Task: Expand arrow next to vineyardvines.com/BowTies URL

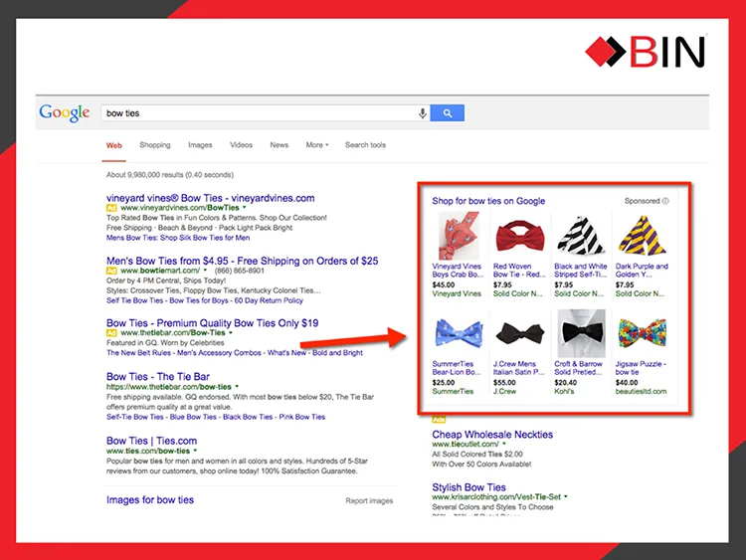Action: click(245, 208)
